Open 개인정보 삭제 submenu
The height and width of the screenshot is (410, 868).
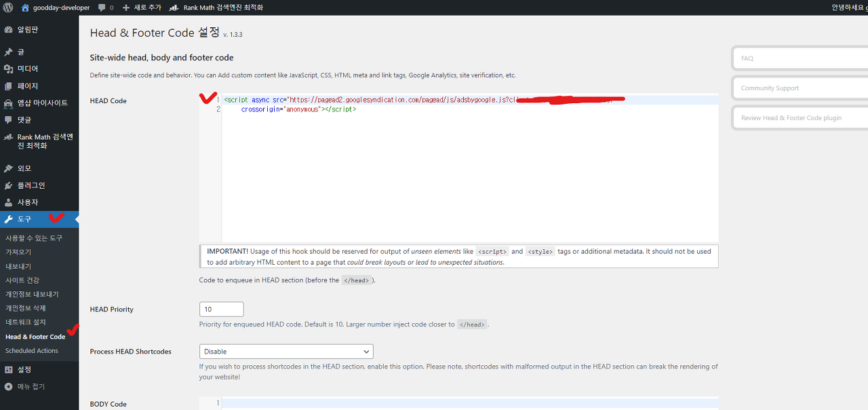(x=26, y=308)
